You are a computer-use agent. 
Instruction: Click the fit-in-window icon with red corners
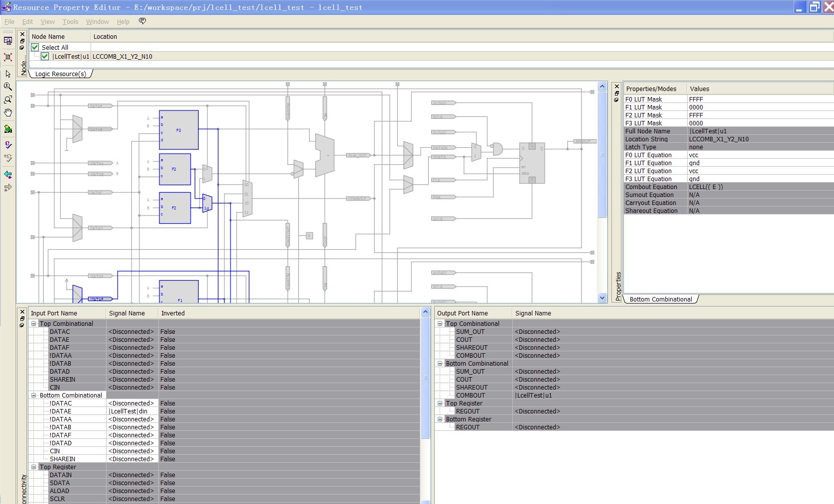pos(8,57)
